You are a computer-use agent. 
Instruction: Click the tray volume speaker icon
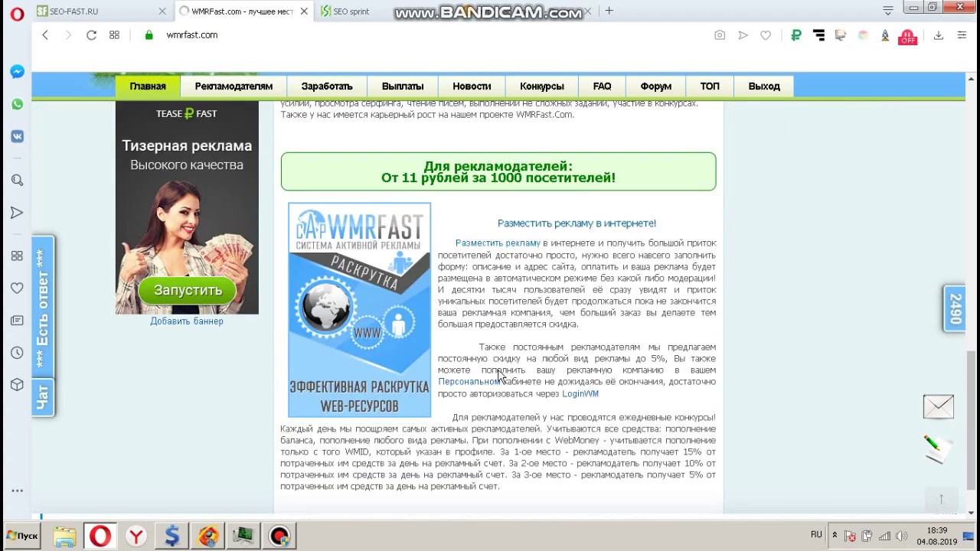(x=901, y=536)
